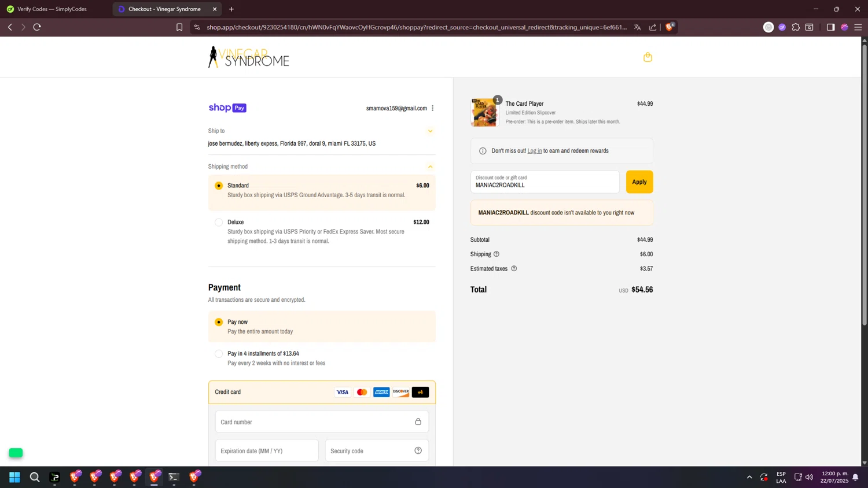Click the shipping address text line
Image resolution: width=868 pixels, height=488 pixels.
pyautogui.click(x=292, y=143)
